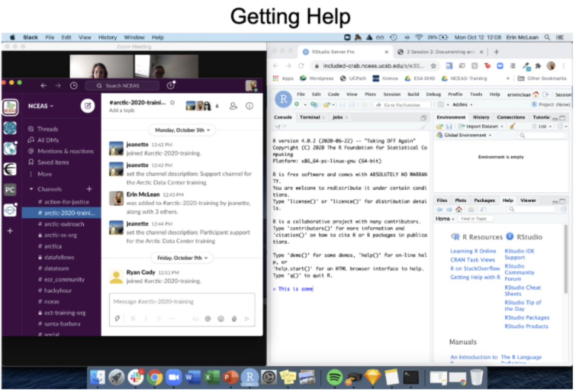Click the RStudio home icon in Help pane
The width and height of the screenshot is (578, 392).
coord(459,209)
